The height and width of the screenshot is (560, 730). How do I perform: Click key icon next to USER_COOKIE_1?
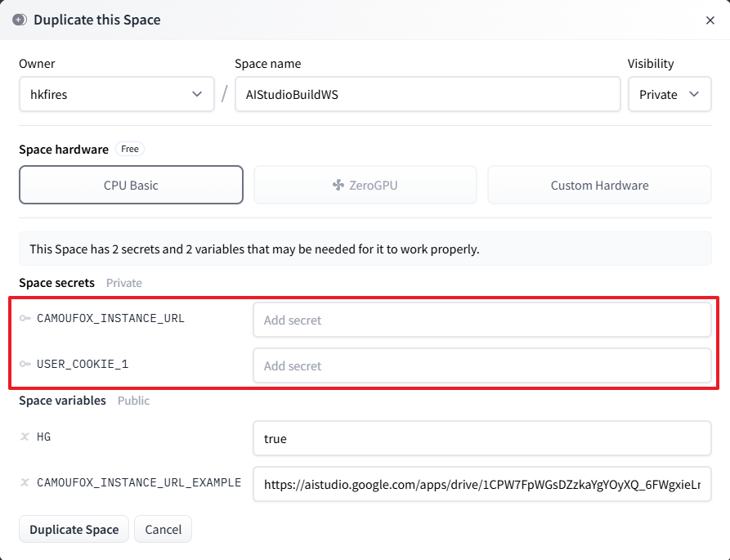pos(25,365)
